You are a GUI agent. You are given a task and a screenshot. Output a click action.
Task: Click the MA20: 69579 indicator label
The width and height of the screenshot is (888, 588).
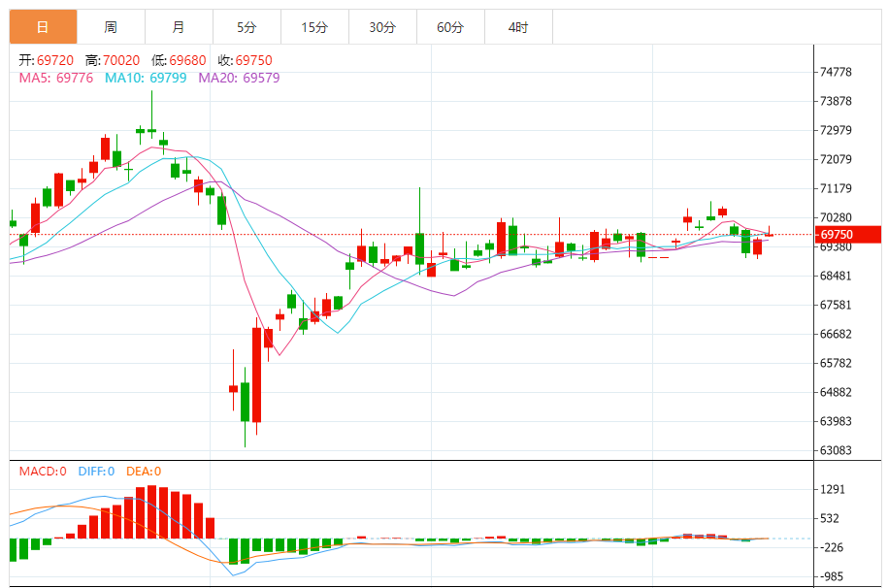pyautogui.click(x=239, y=78)
